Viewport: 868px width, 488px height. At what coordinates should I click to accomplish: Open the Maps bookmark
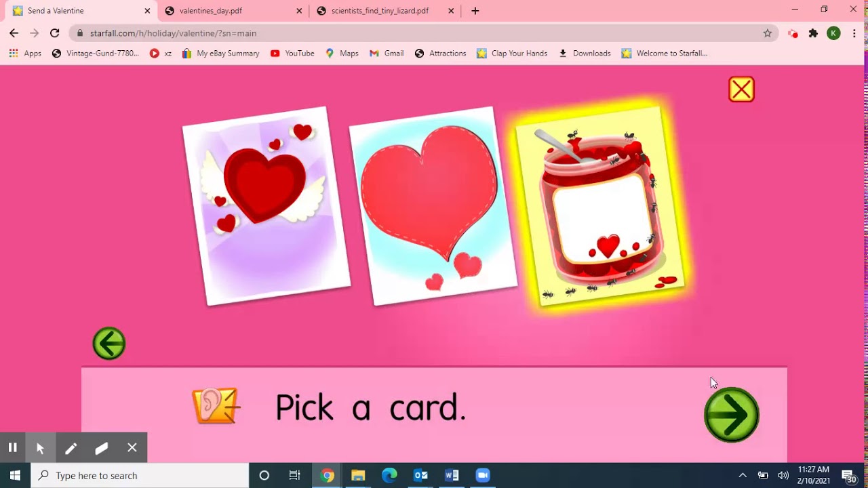point(342,54)
